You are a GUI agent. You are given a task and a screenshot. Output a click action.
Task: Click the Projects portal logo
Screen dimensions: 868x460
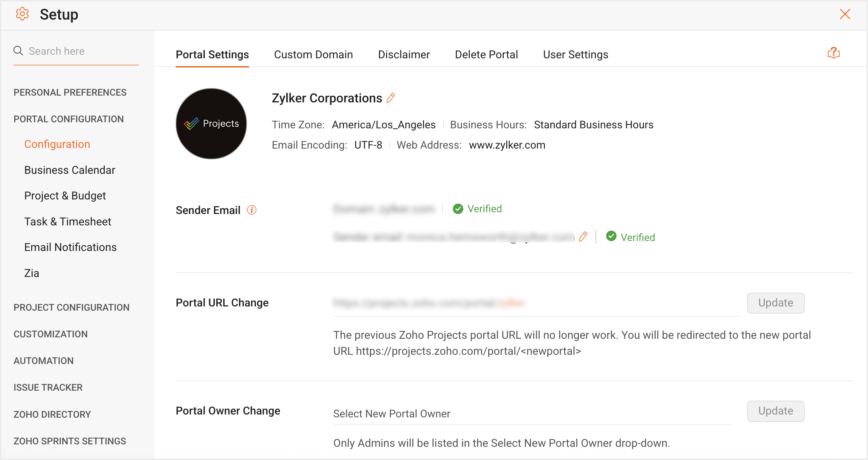pos(211,123)
